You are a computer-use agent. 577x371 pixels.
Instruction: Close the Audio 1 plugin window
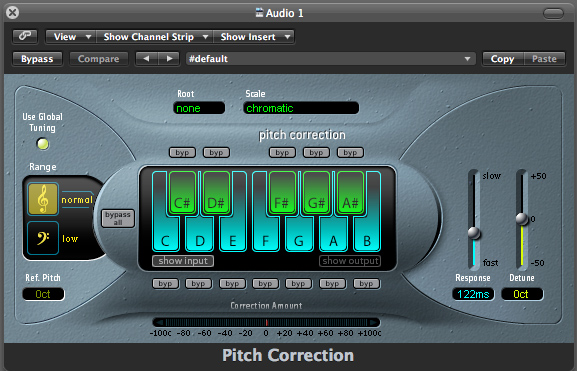click(13, 13)
